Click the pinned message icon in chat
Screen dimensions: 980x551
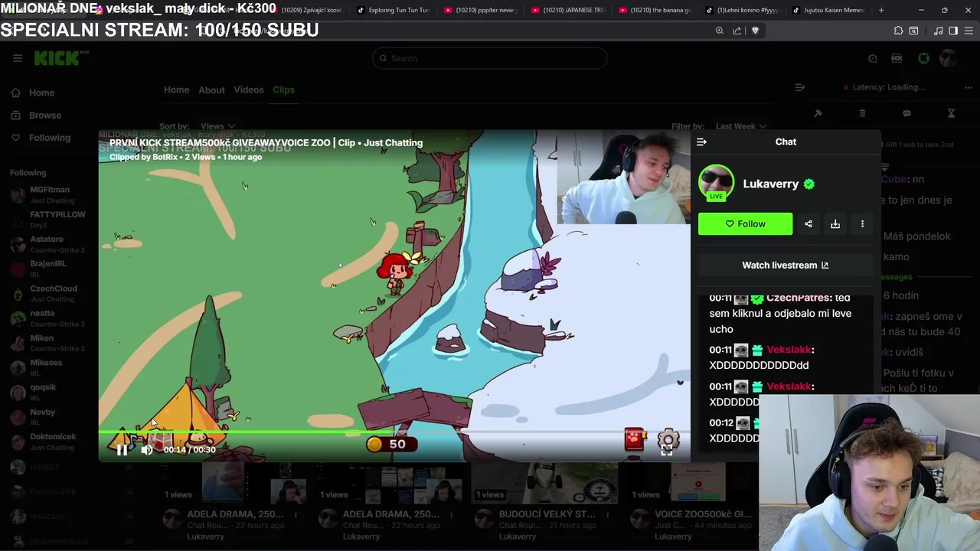pyautogui.click(x=818, y=113)
